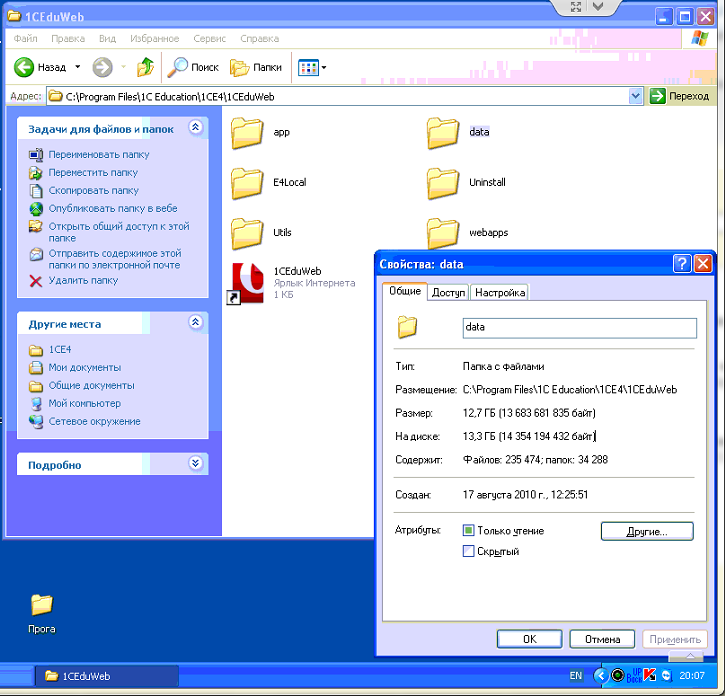Click the Размер value 12,7 ГБ
This screenshot has height=698, width=726.
[x=529, y=413]
